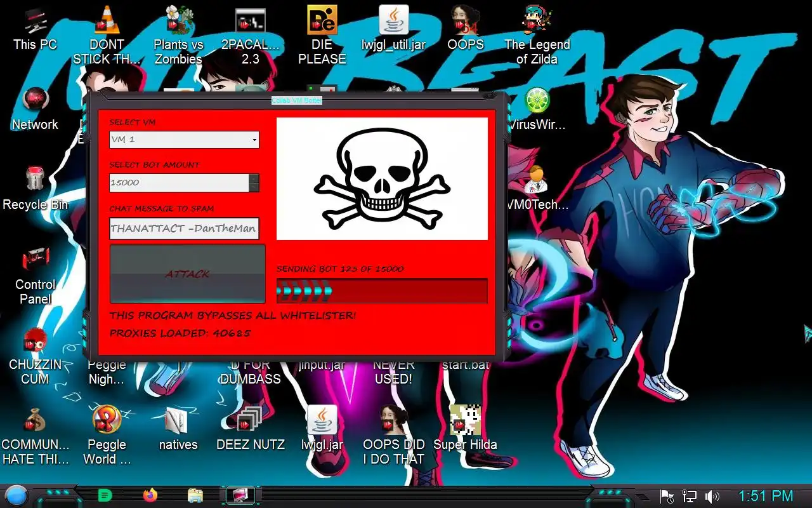
Task: Open the green chat app taskbar icon
Action: pos(105,495)
